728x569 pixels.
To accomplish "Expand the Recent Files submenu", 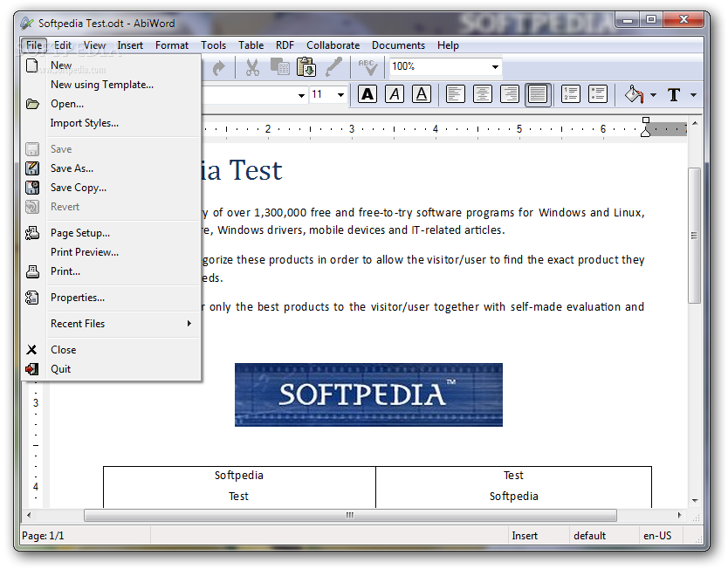I will point(112,324).
